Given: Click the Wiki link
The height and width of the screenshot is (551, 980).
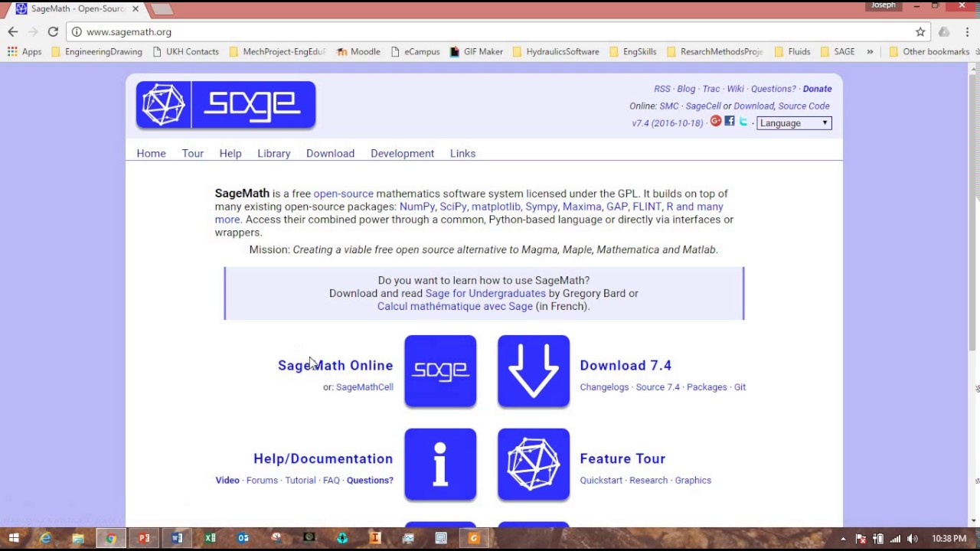Looking at the screenshot, I should click(x=735, y=89).
